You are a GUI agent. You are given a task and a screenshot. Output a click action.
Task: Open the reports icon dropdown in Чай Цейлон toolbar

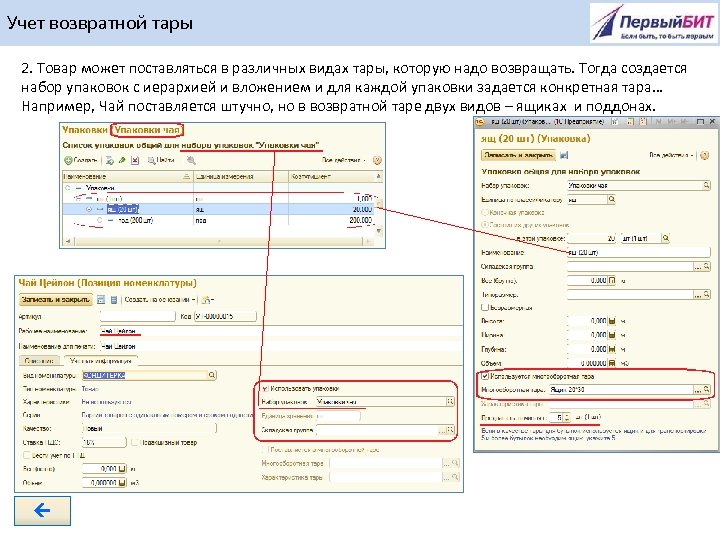(x=207, y=300)
